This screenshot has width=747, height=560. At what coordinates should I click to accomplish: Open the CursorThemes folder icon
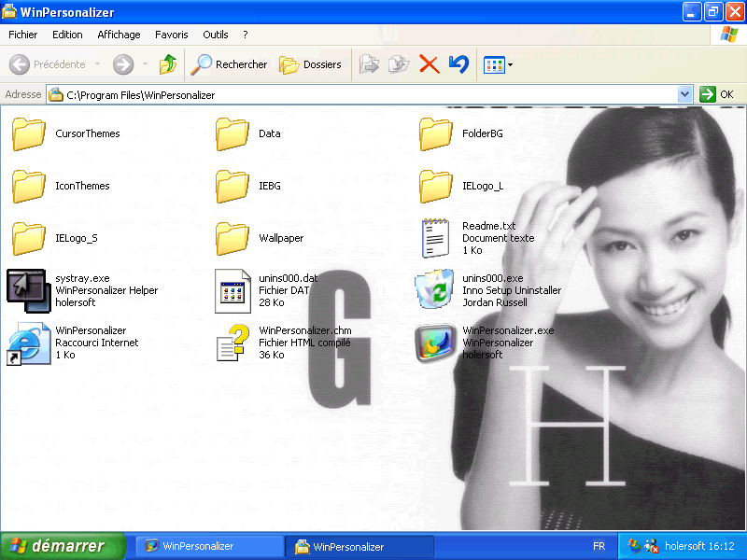pos(29,133)
